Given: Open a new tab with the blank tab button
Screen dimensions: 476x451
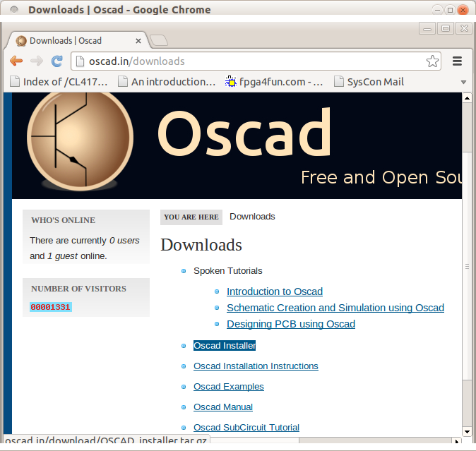Looking at the screenshot, I should click(159, 40).
